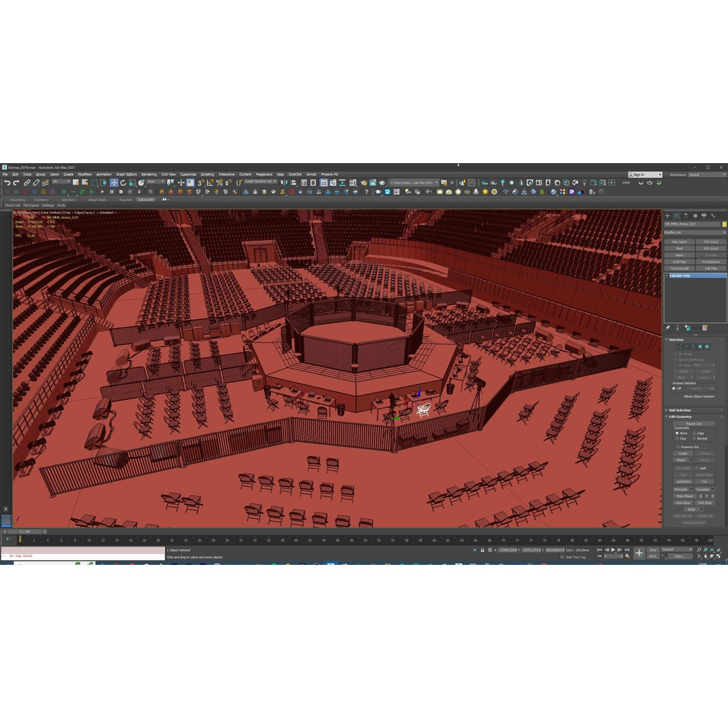Click the sun light icon in toolbar
The width and height of the screenshot is (728, 728).
485,191
